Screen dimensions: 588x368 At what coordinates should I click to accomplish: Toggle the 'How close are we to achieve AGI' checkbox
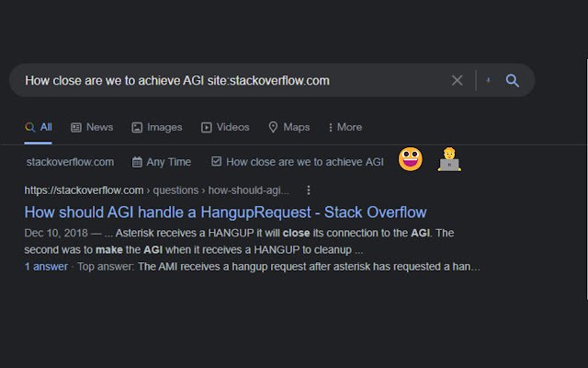[216, 162]
